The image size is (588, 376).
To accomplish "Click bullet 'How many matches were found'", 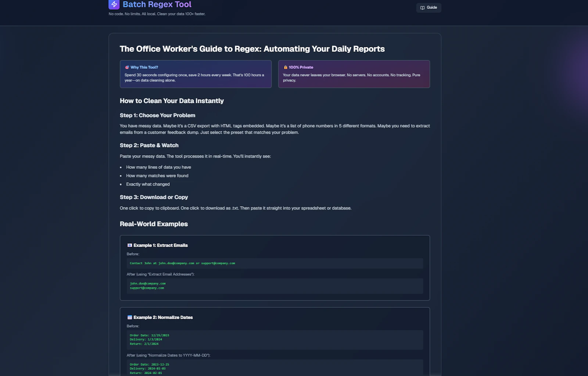I will 157,176.
